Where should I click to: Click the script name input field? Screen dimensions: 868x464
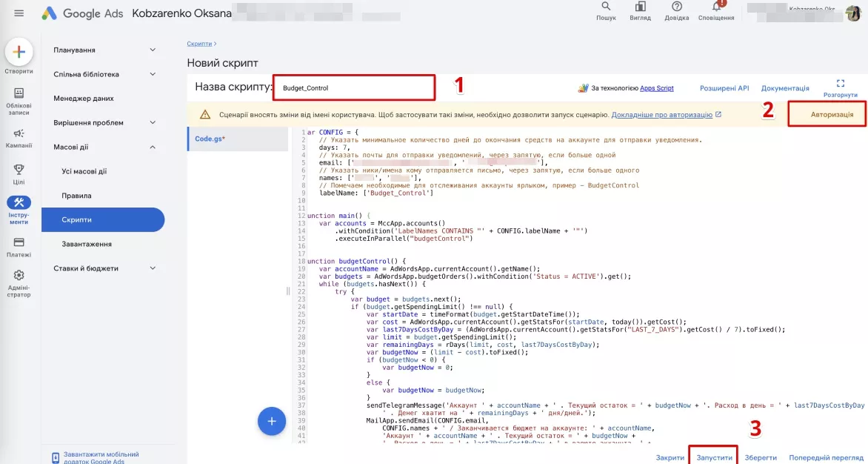(355, 87)
